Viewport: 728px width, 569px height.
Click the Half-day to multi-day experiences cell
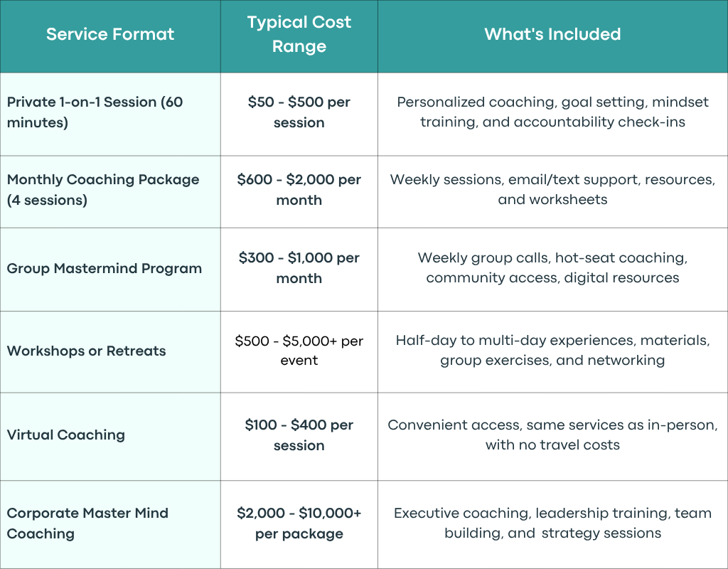552,351
